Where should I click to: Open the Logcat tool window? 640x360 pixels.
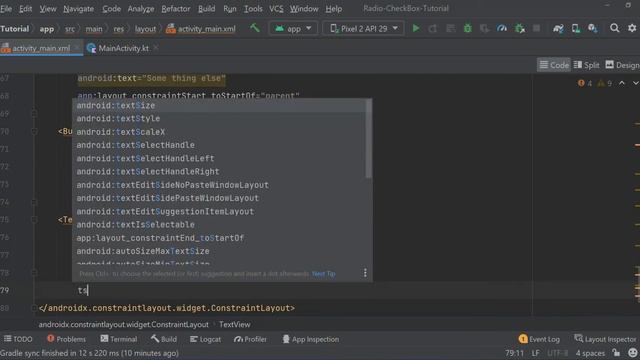pyautogui.click(x=205, y=339)
